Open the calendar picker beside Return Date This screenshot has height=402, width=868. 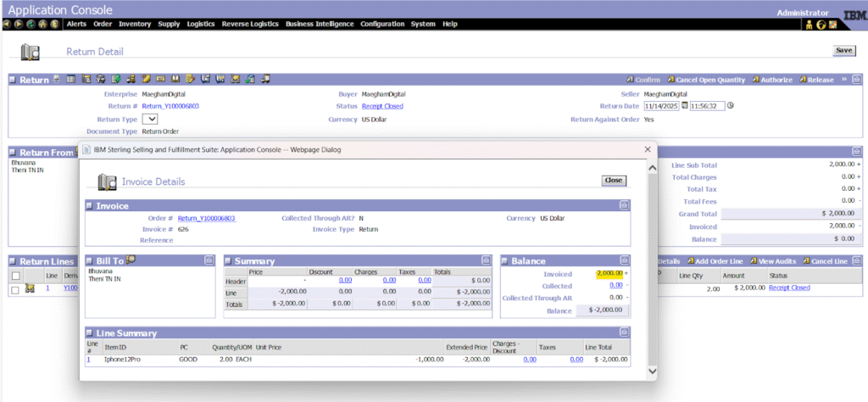(x=685, y=106)
